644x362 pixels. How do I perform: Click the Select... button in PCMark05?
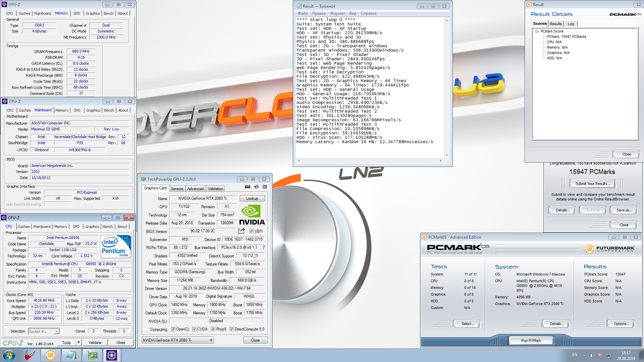pyautogui.click(x=468, y=324)
